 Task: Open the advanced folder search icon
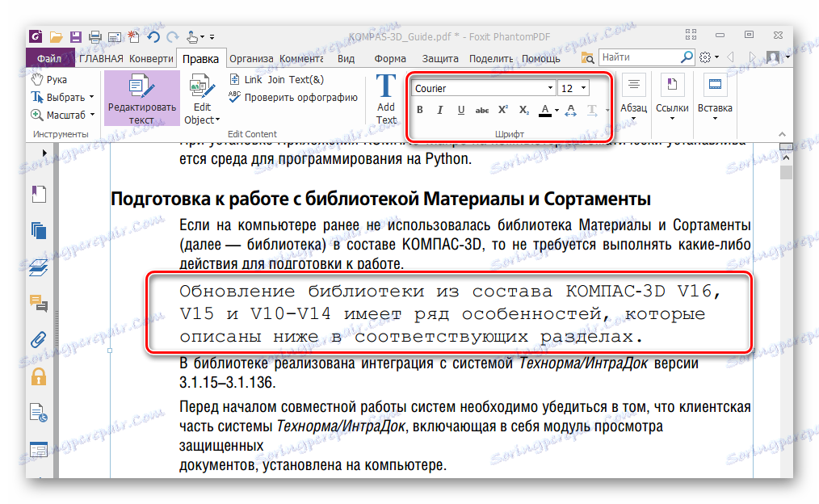coord(588,57)
